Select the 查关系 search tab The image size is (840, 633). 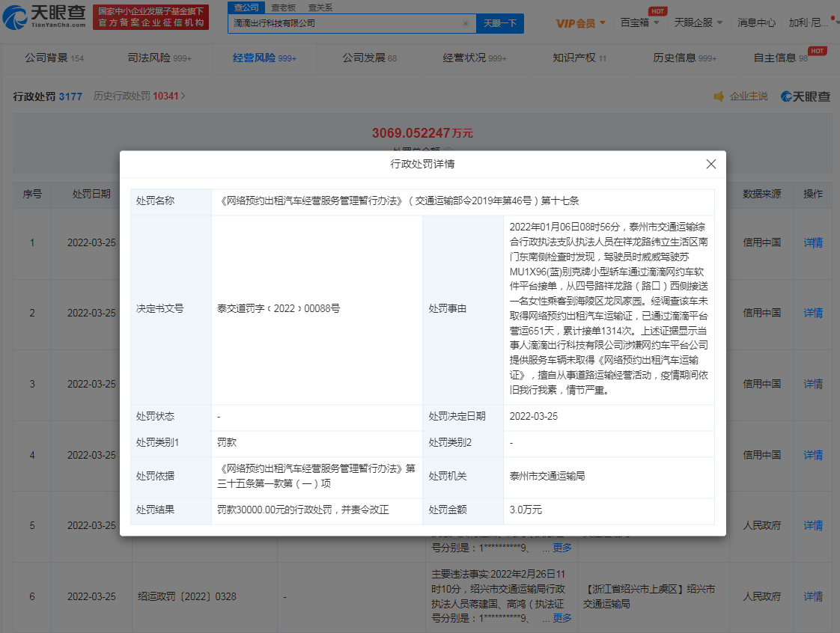[320, 7]
